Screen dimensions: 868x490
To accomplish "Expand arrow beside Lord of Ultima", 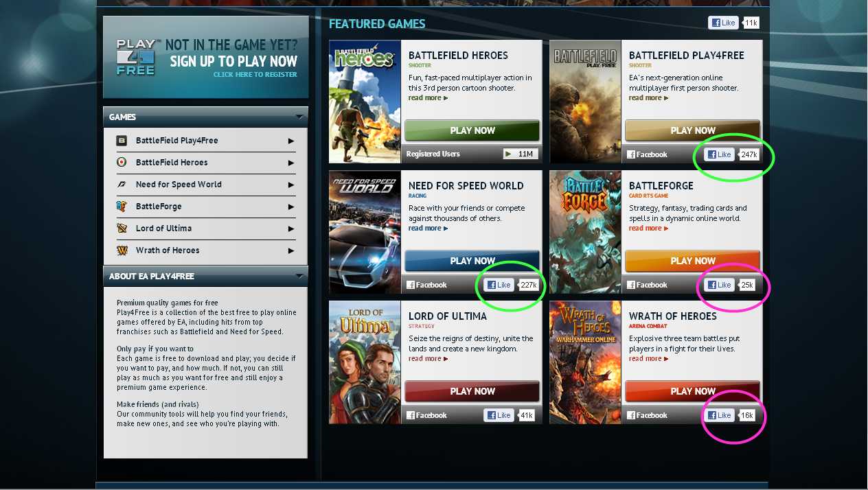I will click(291, 229).
